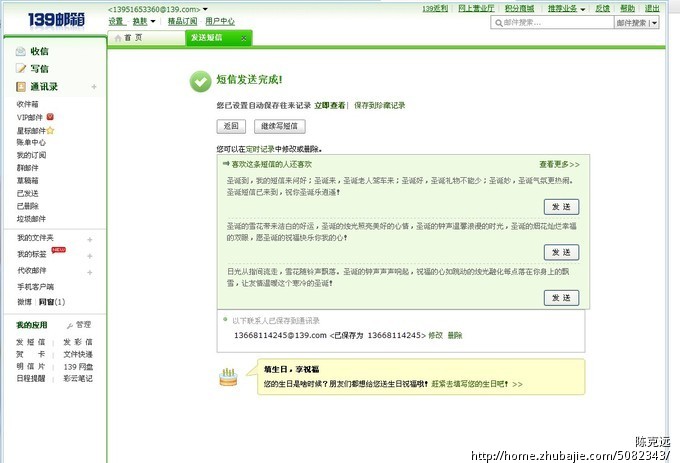Screen dimensions: 680x463
Task: Click 修改 for saved contact 13668114245
Action: (435, 335)
